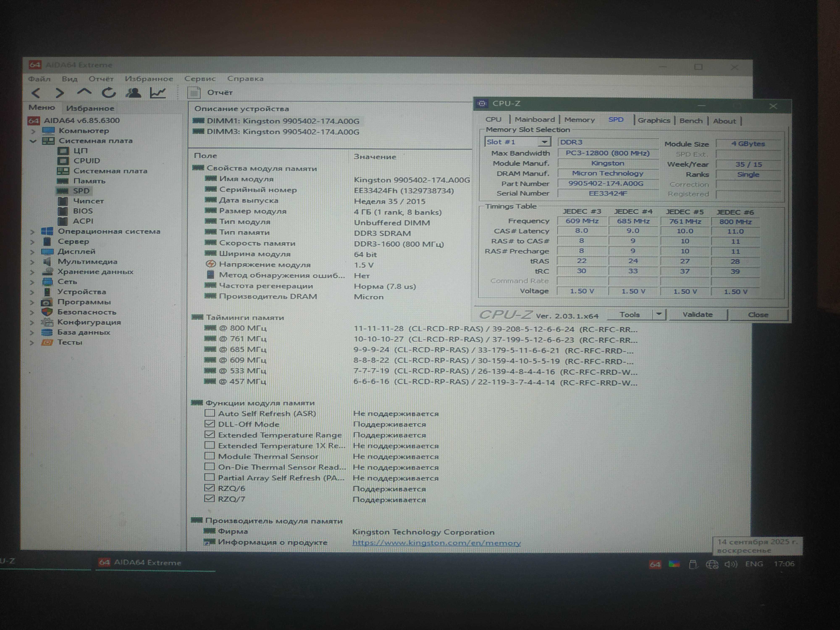The height and width of the screenshot is (630, 840).
Task: Open the Slot #1 dropdown in CPU-Z
Action: click(545, 142)
